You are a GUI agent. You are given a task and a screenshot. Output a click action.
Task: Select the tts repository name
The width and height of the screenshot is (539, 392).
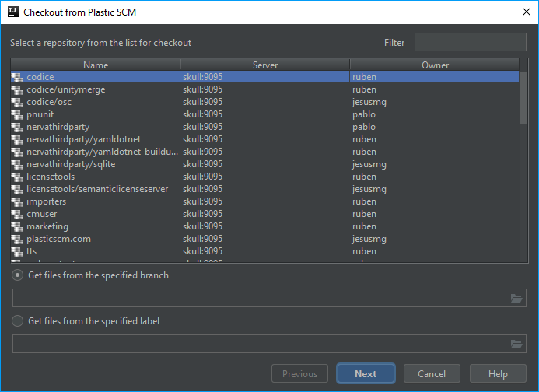tap(31, 251)
